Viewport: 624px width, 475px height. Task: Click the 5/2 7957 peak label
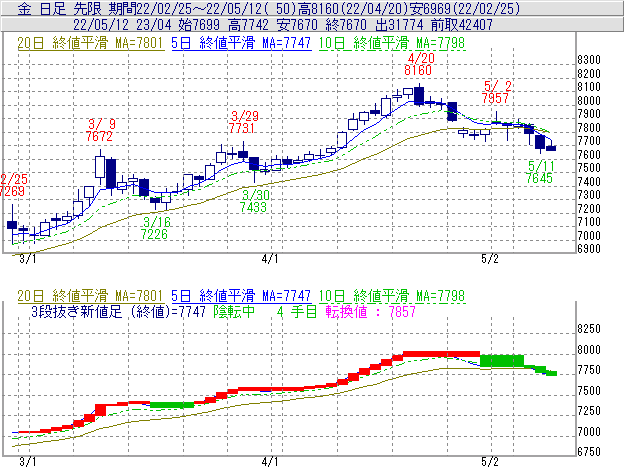[x=496, y=92]
